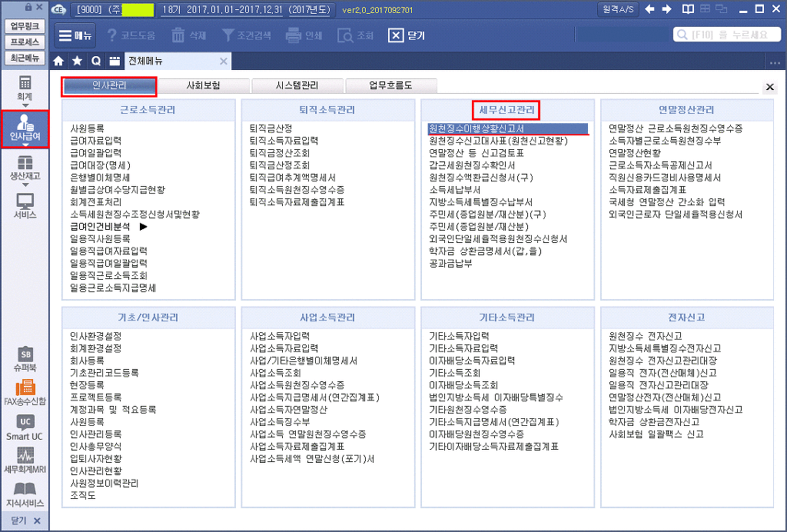
Task: Click 닫기 at sidebar bottom
Action: [x=25, y=520]
